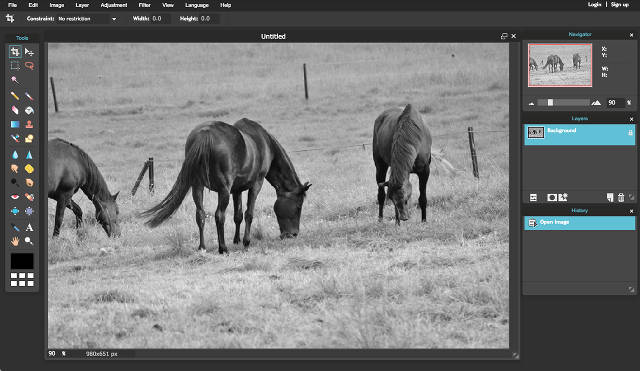The height and width of the screenshot is (371, 640).
Task: Select the blue Gradient tool
Action: pyautogui.click(x=15, y=124)
